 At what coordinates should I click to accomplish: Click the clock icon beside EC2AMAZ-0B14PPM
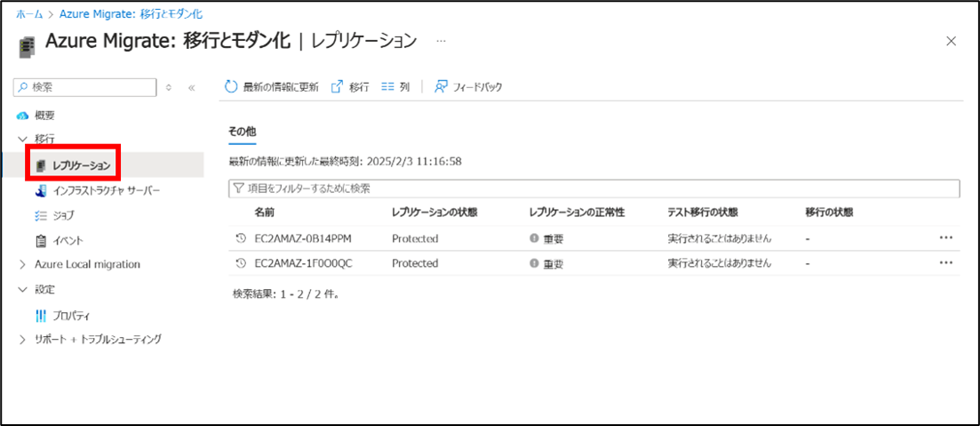point(241,238)
